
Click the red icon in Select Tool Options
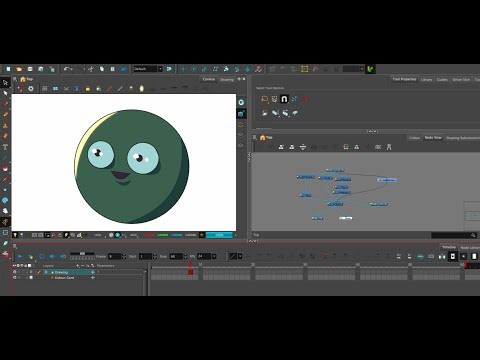(x=305, y=99)
